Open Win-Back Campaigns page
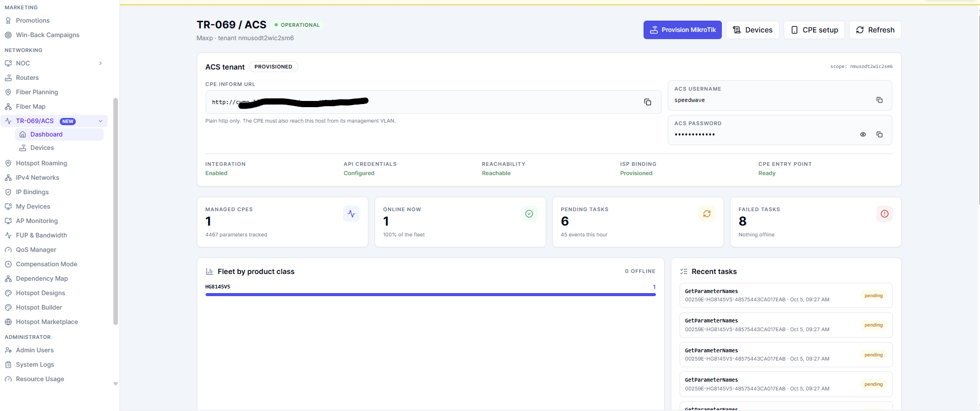980x411 pixels. [47, 35]
